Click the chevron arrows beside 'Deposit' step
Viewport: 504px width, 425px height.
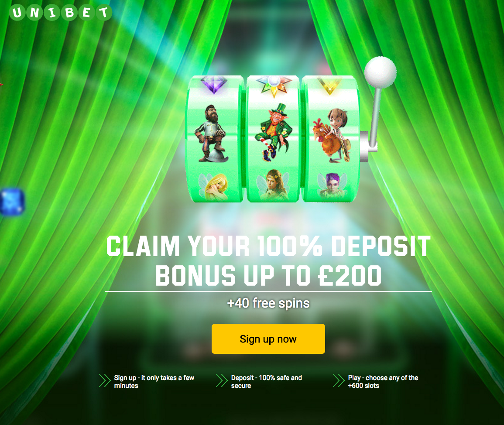[222, 380]
